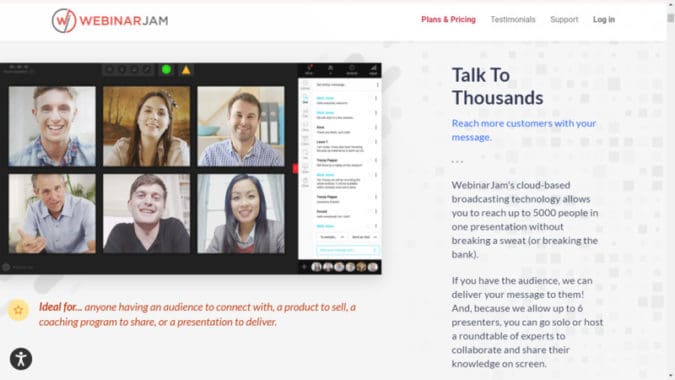Click the yellow warning triangle icon
The image size is (675, 380).
(186, 70)
